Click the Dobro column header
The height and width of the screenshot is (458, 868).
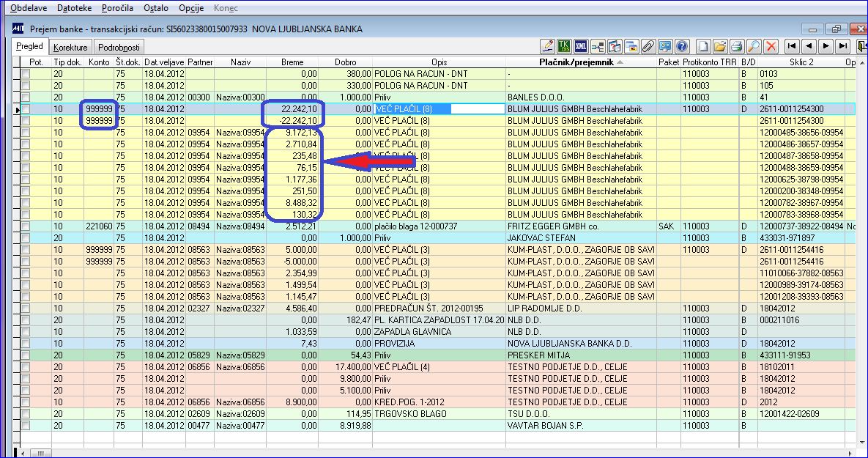(x=345, y=62)
